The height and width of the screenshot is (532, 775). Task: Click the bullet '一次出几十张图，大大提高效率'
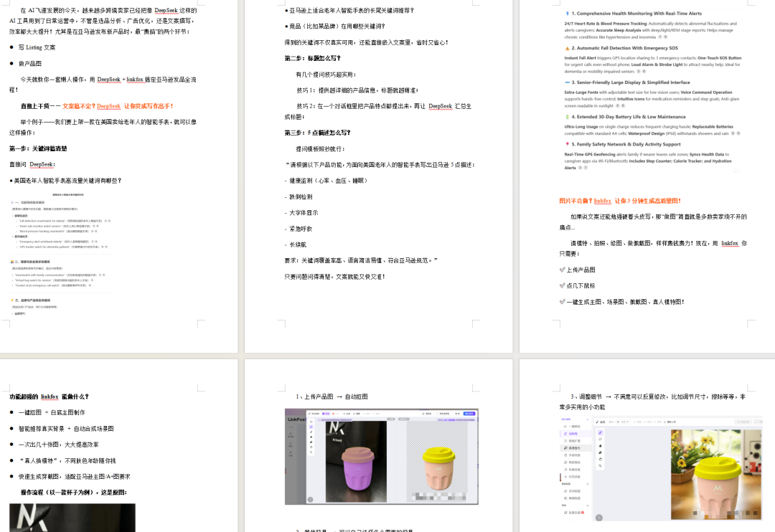[58, 445]
